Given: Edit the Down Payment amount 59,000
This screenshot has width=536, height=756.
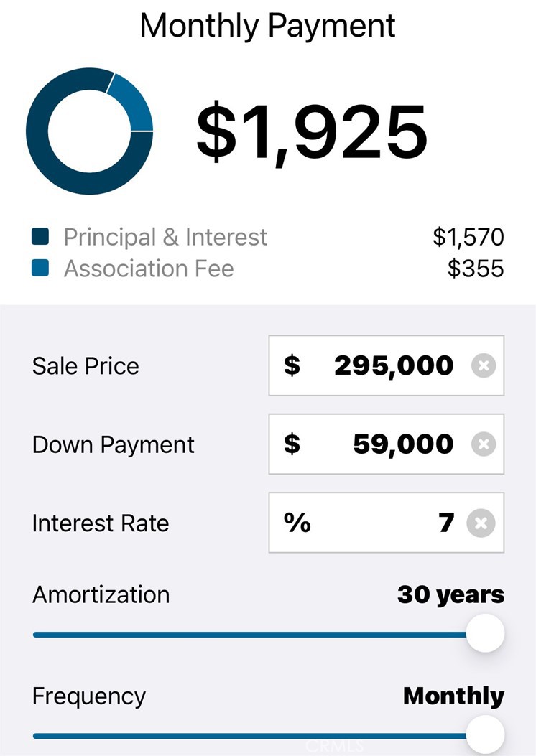Looking at the screenshot, I should point(403,444).
